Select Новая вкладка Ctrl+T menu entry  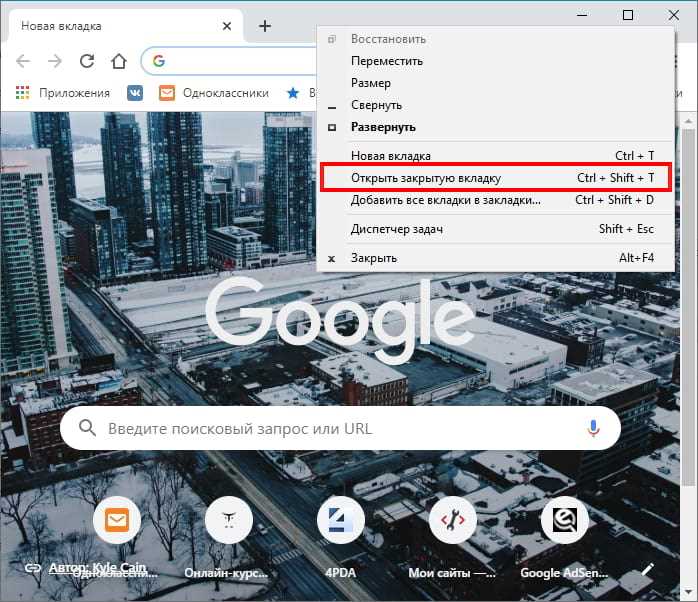click(x=495, y=155)
